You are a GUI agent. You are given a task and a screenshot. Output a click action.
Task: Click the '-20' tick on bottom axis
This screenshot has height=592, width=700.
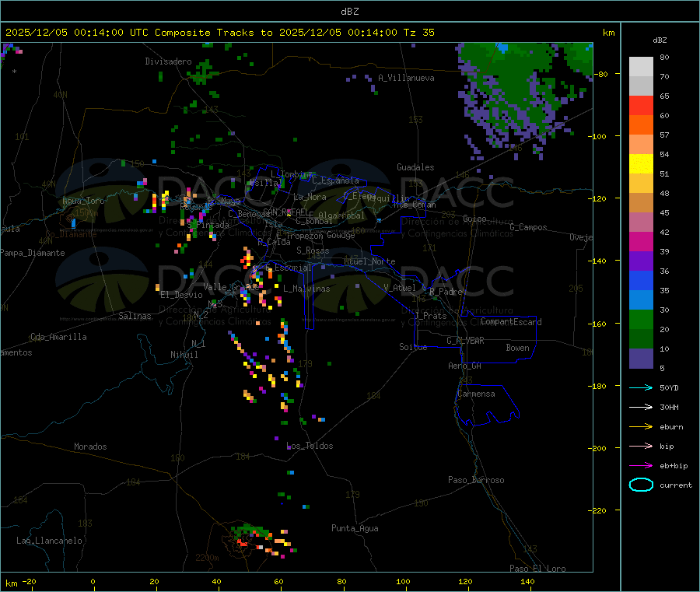pyautogui.click(x=30, y=581)
